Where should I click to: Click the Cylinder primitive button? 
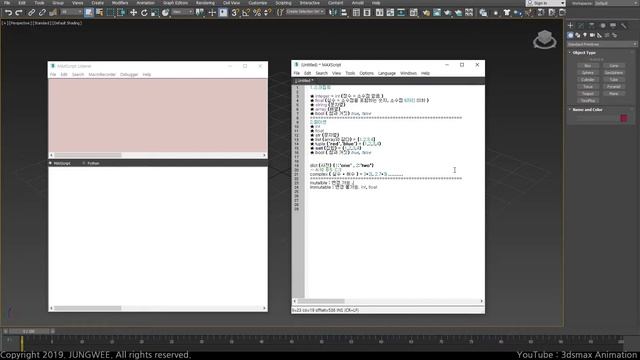pyautogui.click(x=588, y=80)
